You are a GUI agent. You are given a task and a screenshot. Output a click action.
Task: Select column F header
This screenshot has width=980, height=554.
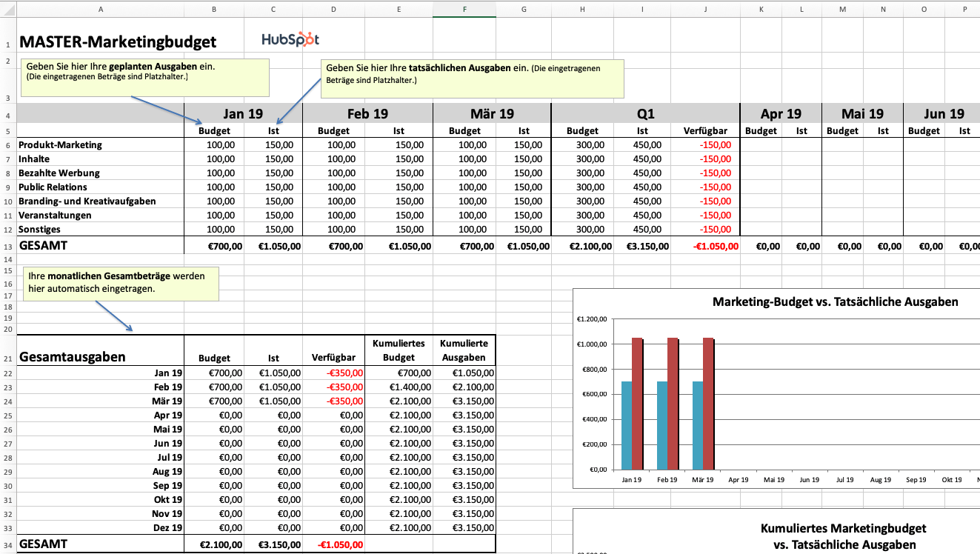464,9
